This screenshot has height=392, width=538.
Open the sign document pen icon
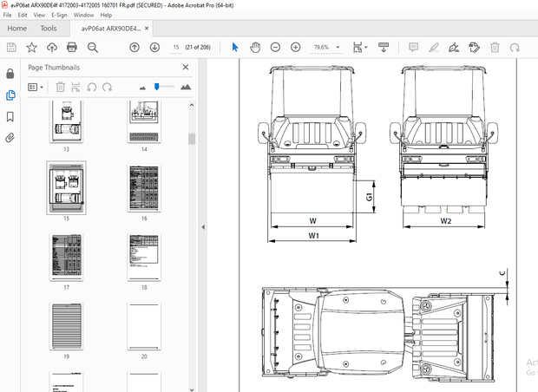pyautogui.click(x=454, y=48)
